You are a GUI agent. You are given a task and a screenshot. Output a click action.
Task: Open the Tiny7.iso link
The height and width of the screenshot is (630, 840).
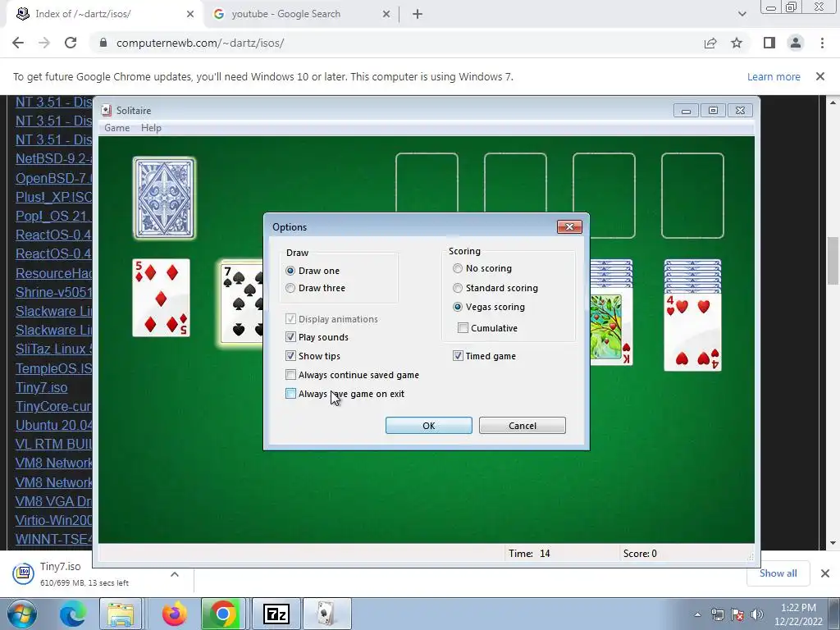[x=41, y=387]
